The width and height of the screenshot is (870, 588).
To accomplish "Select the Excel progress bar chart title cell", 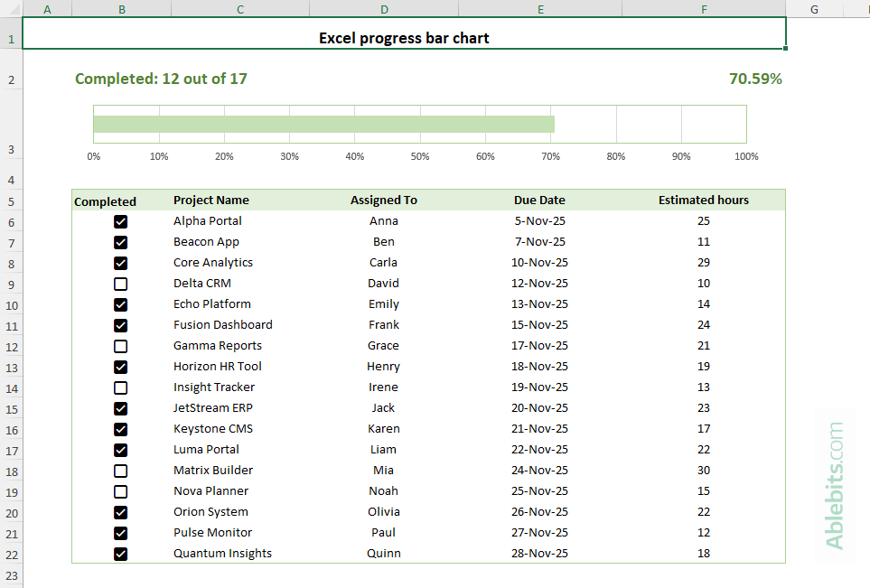I will tap(403, 38).
